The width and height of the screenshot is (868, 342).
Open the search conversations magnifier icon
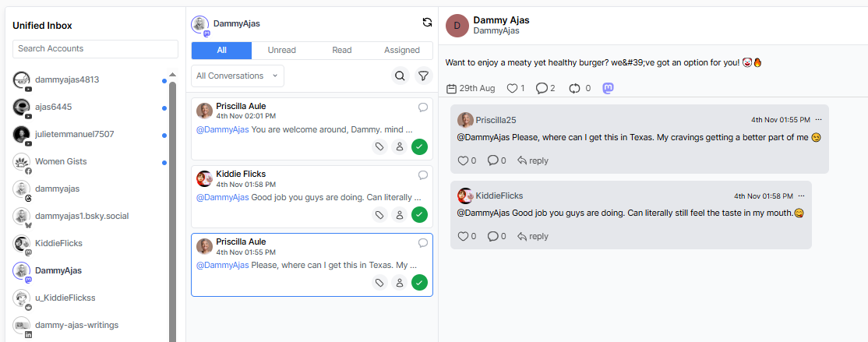click(400, 76)
